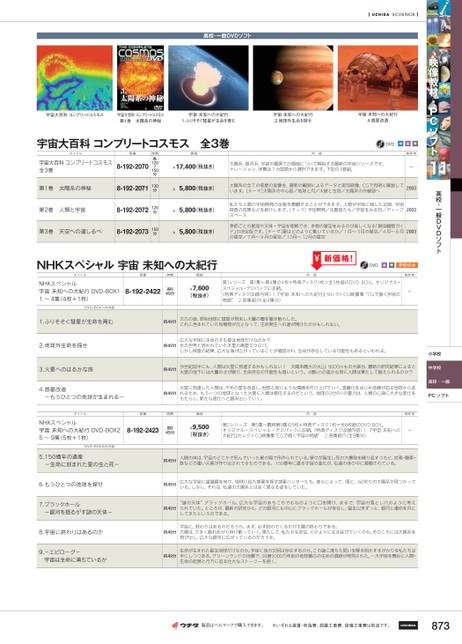The width and height of the screenshot is (462, 644).
Task: Click the DVD disc icon beside the NHKスペシャル heading
Action: [x=364, y=265]
